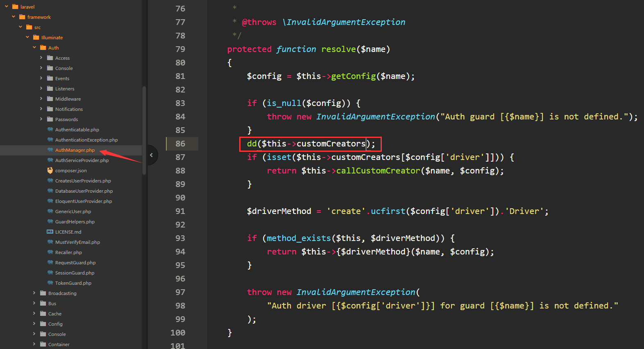Screen dimensions: 644x349
Task: Place cursor on dd($this->customCreators) call
Action: pyautogui.click(x=311, y=144)
